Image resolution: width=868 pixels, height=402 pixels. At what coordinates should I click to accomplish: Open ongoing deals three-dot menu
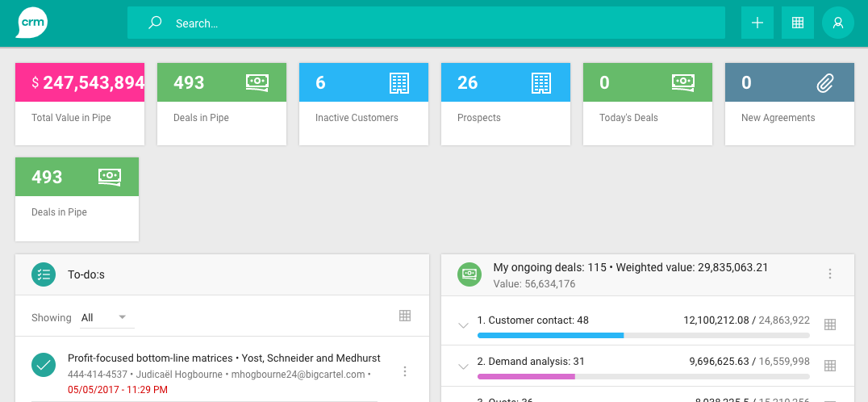coord(829,274)
